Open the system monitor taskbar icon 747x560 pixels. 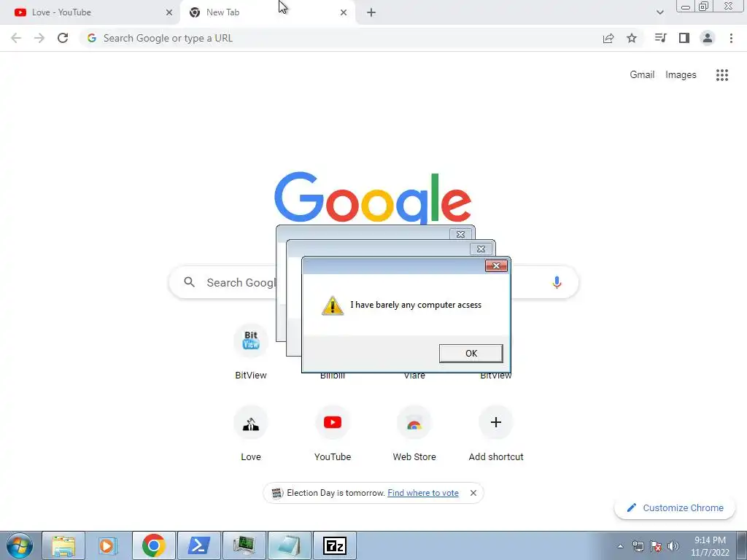coord(244,545)
